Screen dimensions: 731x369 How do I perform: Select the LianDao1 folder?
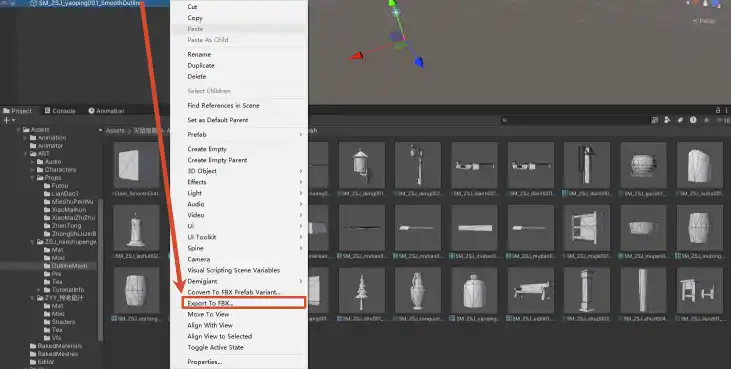[x=61, y=194]
